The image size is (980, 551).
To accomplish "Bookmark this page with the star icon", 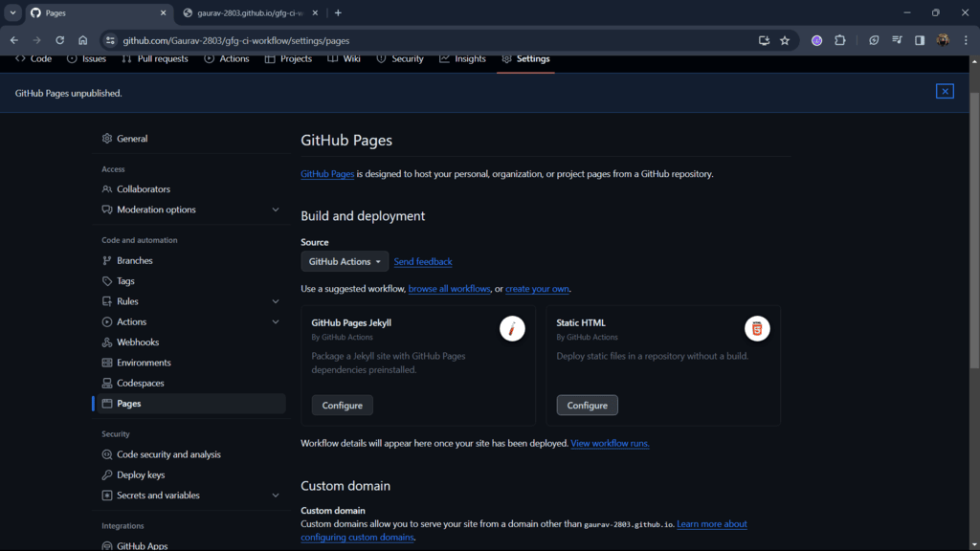I will click(x=785, y=40).
